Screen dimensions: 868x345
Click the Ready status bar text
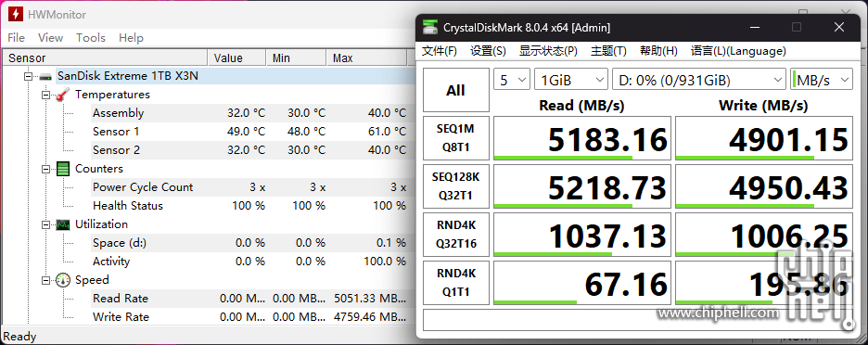click(19, 337)
